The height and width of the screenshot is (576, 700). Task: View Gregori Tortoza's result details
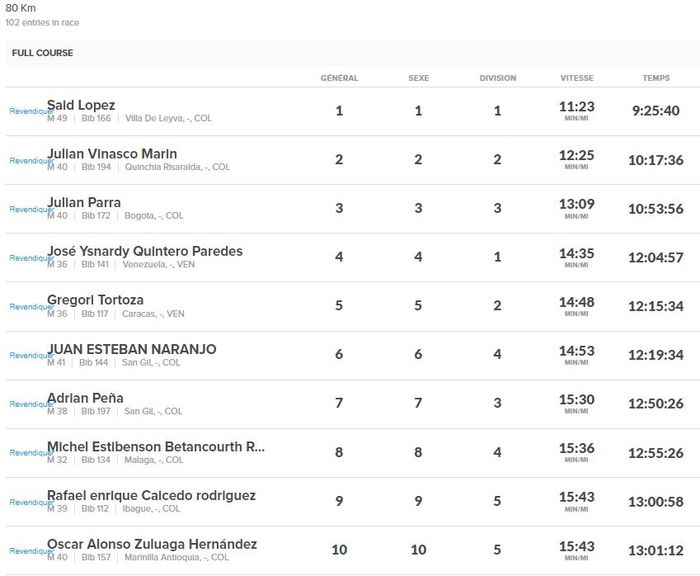click(96, 300)
